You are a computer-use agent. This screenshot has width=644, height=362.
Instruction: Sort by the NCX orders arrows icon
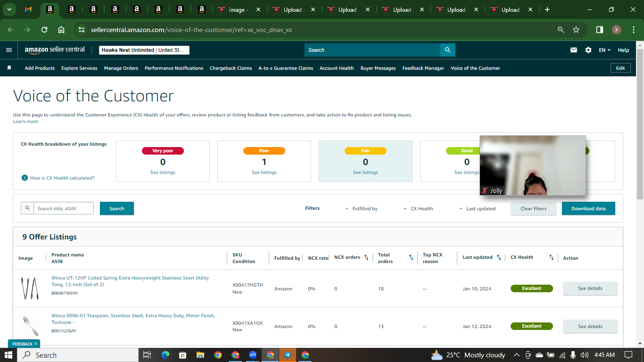click(x=366, y=257)
